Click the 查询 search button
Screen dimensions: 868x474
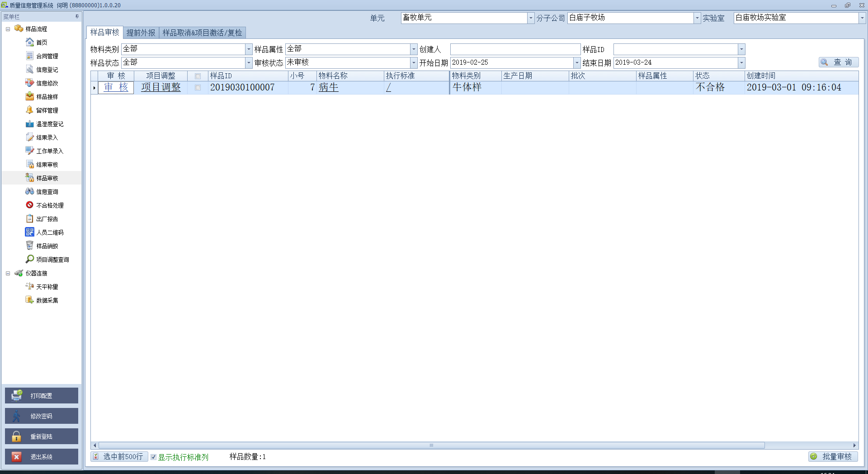click(838, 62)
